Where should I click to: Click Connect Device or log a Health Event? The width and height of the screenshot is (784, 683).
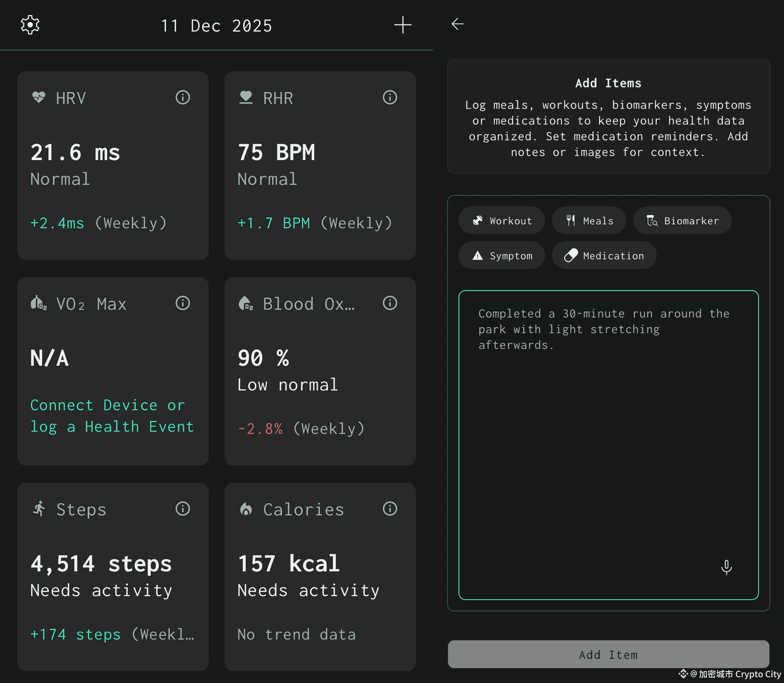coord(112,416)
